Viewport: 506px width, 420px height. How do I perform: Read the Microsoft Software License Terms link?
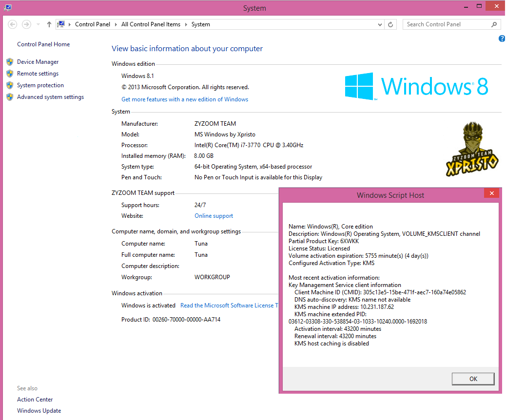click(x=229, y=305)
